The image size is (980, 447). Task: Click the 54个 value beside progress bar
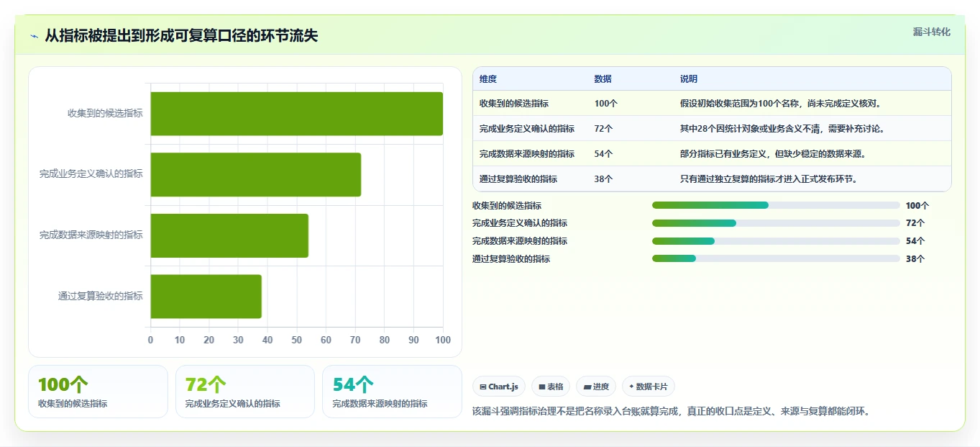coord(915,241)
